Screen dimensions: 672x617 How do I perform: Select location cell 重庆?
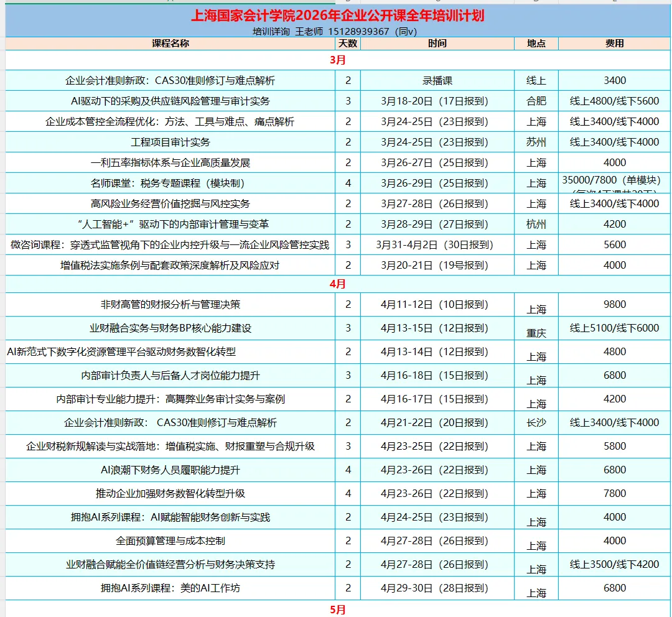pyautogui.click(x=536, y=328)
